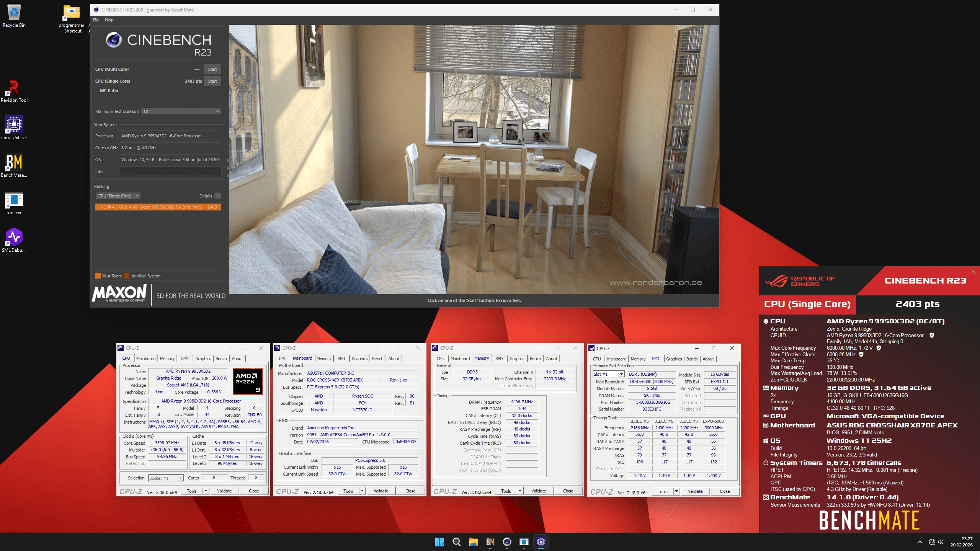The width and height of the screenshot is (980, 551).
Task: Select the BenchMate desktop shortcut icon
Action: coord(14,165)
